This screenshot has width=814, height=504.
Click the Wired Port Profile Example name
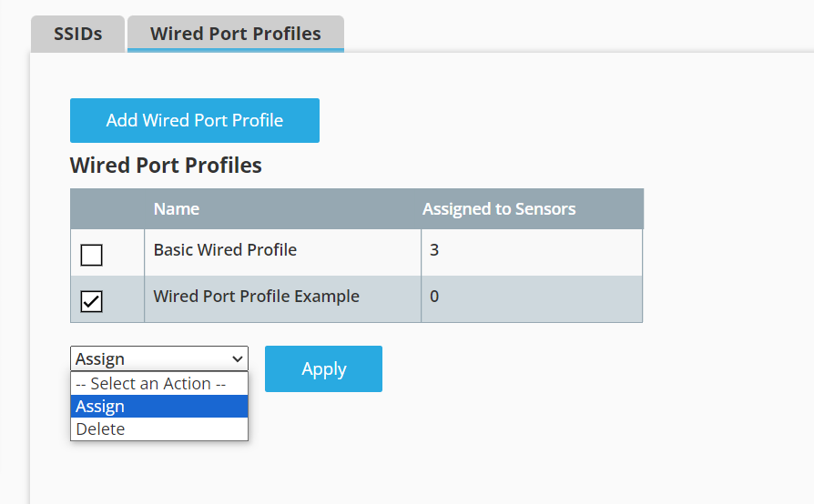click(x=257, y=296)
